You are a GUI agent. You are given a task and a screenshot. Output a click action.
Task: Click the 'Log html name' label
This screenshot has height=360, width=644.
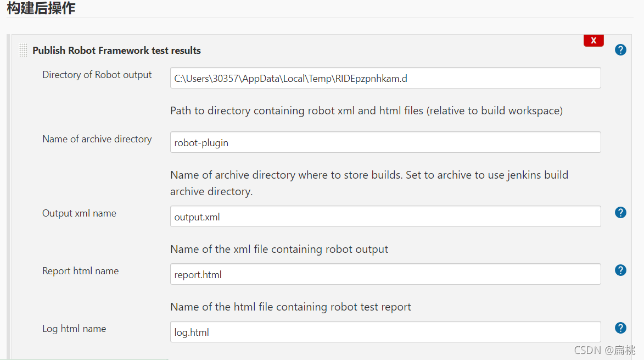74,329
